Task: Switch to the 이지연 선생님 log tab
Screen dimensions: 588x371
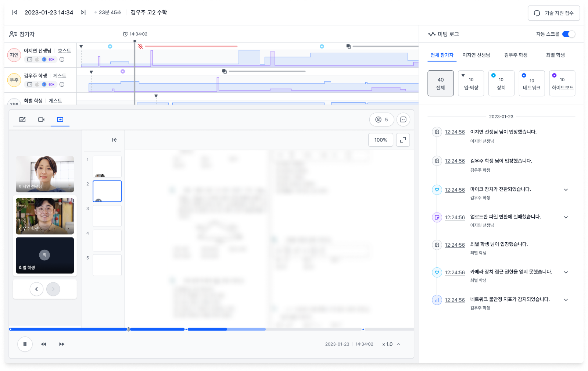Action: point(476,55)
